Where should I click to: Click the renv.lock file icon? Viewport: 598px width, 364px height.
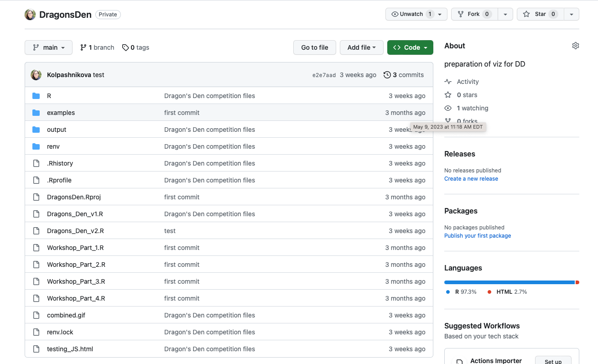pyautogui.click(x=36, y=332)
